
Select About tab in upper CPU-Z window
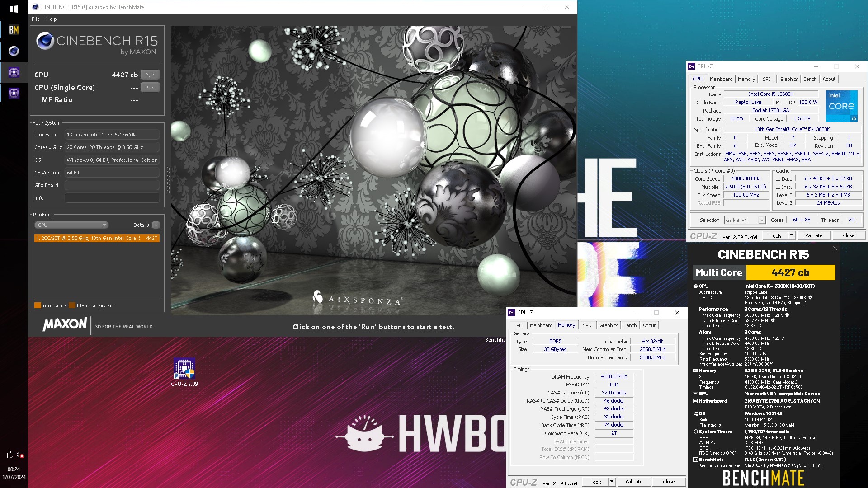pyautogui.click(x=829, y=79)
